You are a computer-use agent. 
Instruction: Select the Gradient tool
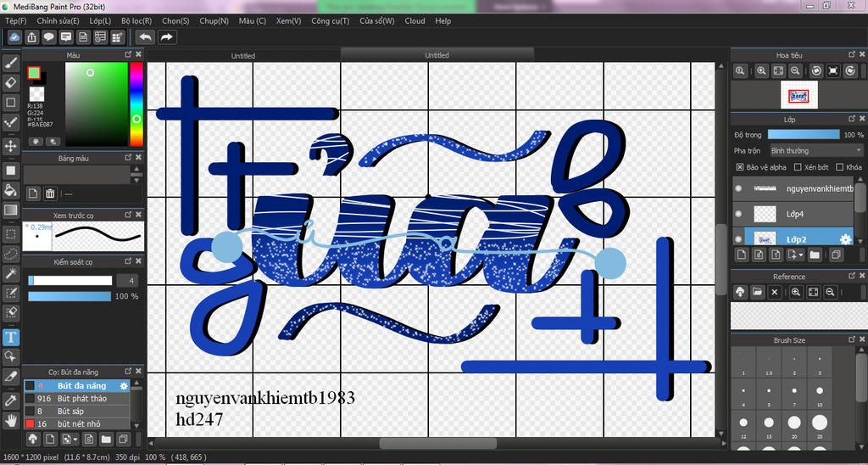pyautogui.click(x=10, y=210)
